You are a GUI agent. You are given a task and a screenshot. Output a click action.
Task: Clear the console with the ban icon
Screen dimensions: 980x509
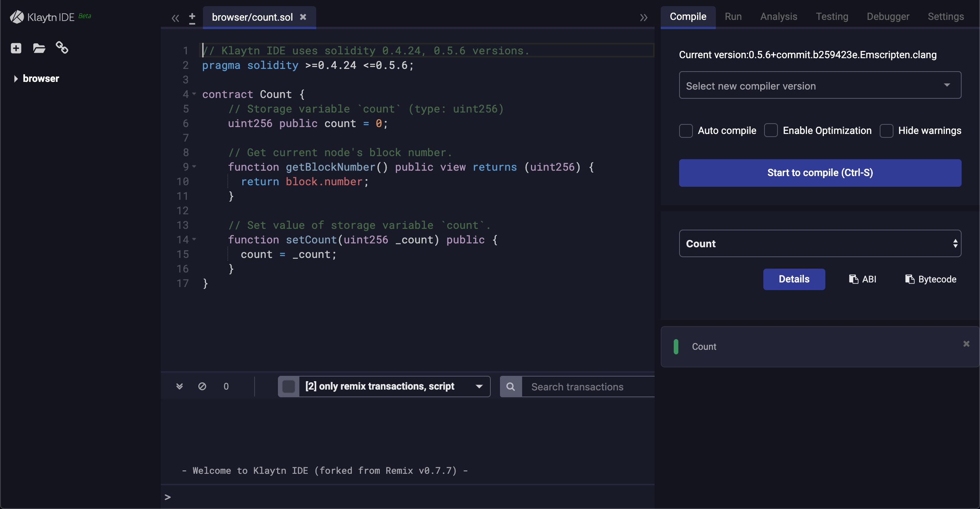(202, 386)
